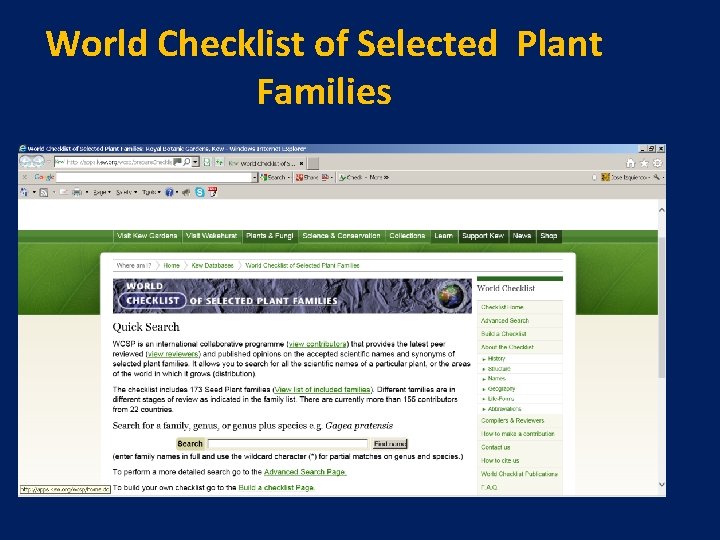
Task: Open Geography sidebar sub-item
Action: 501,388
